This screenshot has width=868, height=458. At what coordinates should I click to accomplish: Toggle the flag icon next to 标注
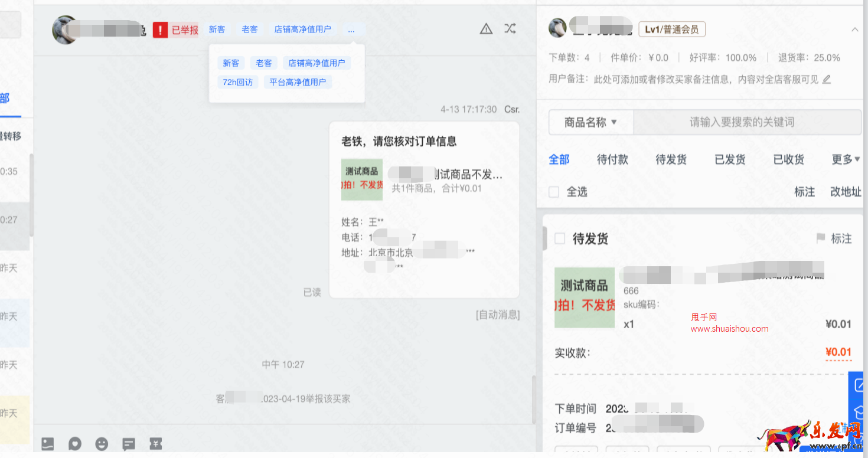pos(821,238)
